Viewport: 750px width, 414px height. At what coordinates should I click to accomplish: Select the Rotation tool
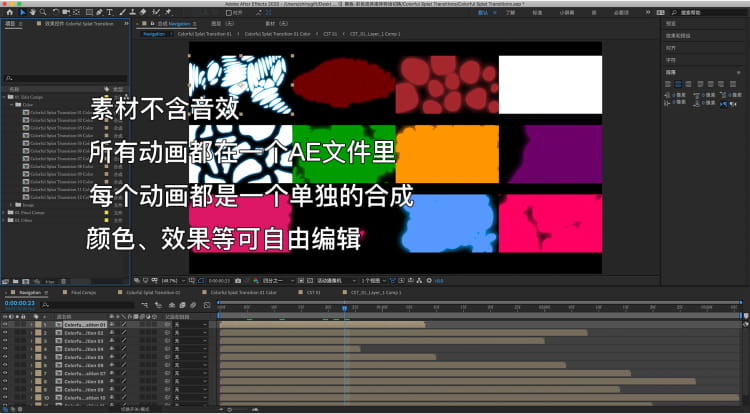pyautogui.click(x=55, y=12)
